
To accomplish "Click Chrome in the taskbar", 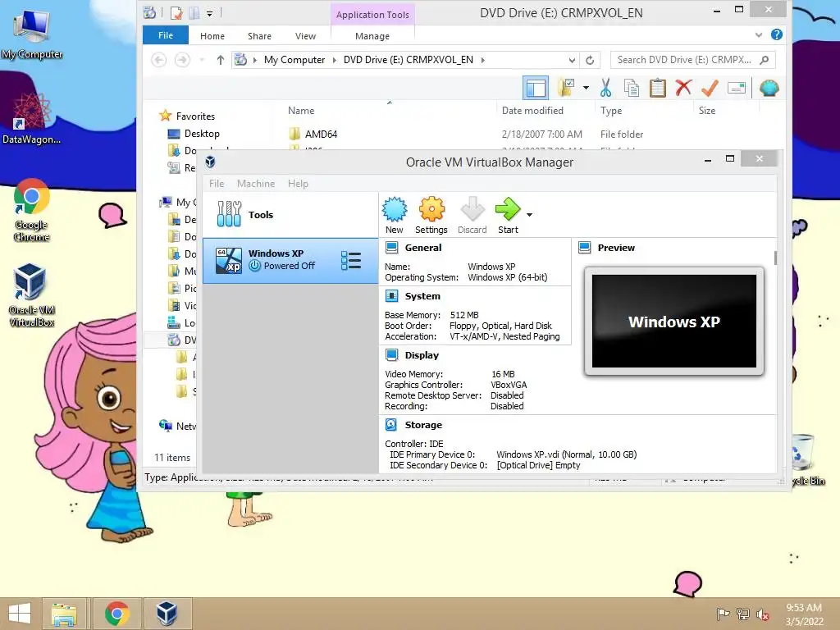I will point(116,614).
